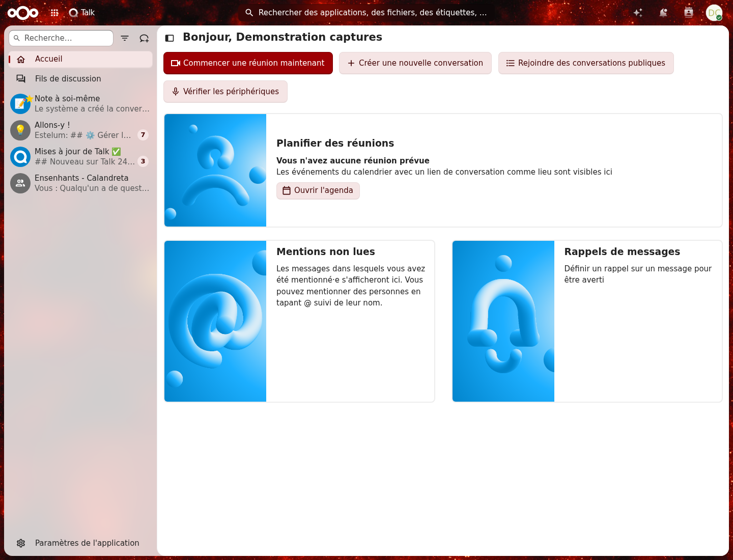Open the user avatar menu

714,13
